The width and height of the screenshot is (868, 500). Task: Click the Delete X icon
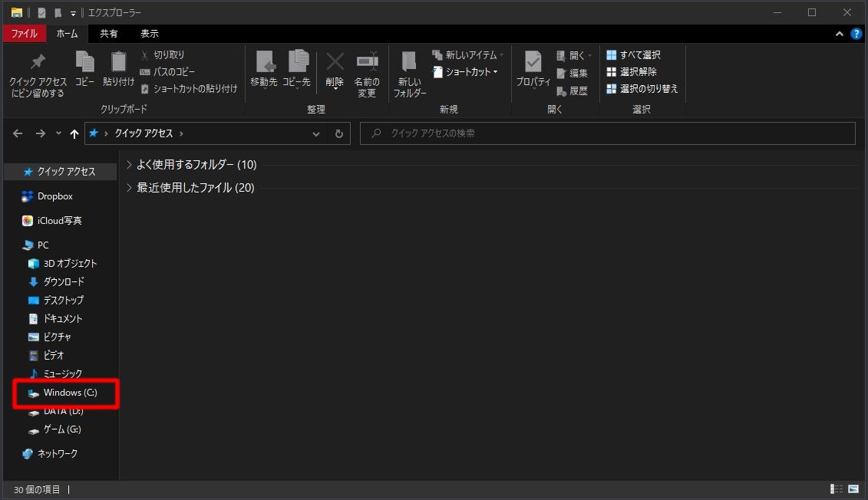[335, 61]
